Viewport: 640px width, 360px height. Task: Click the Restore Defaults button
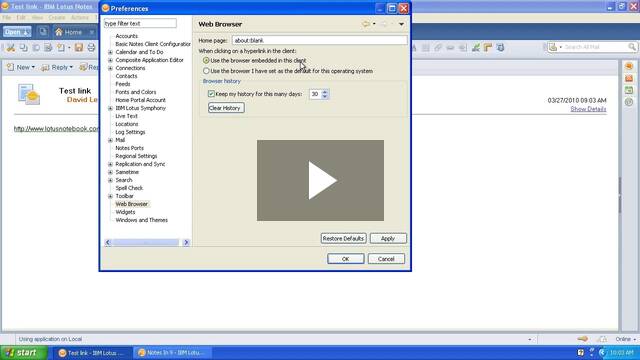click(343, 238)
